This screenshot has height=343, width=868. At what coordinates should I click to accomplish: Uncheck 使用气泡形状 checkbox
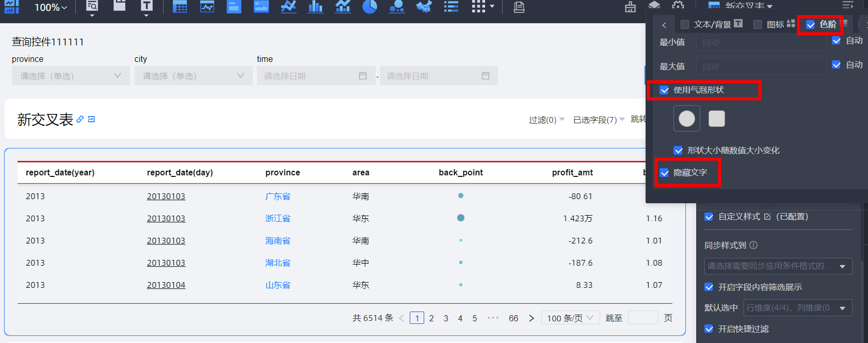pos(665,90)
